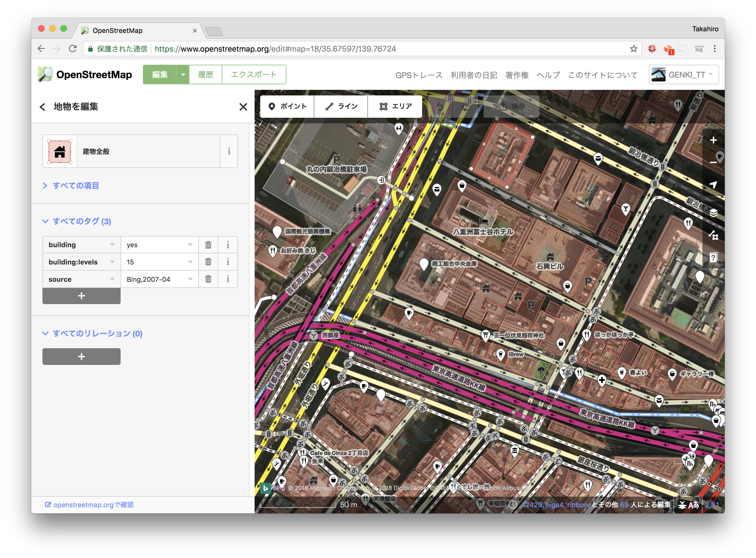The height and width of the screenshot is (558, 756).
Task: Open the 2.7.1 version link
Action: [x=712, y=505]
